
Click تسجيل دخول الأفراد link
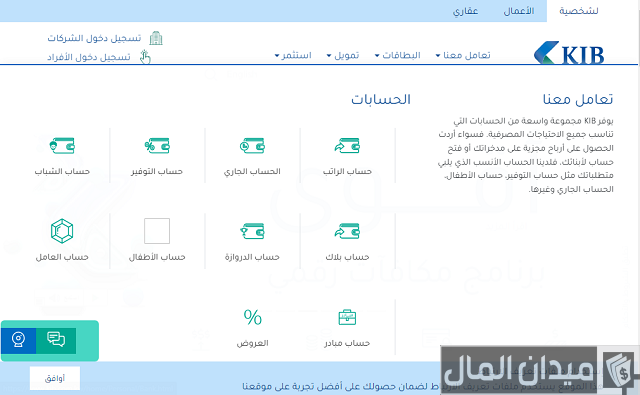pos(89,57)
